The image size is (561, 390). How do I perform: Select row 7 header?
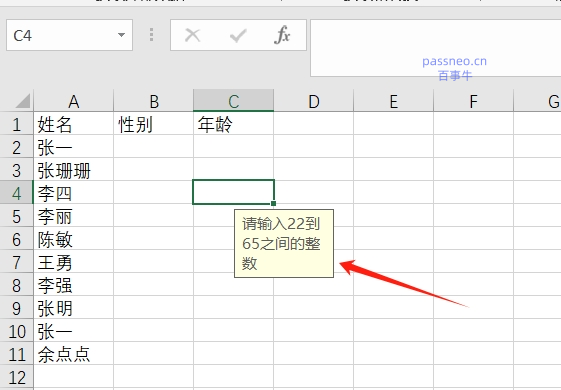16,262
